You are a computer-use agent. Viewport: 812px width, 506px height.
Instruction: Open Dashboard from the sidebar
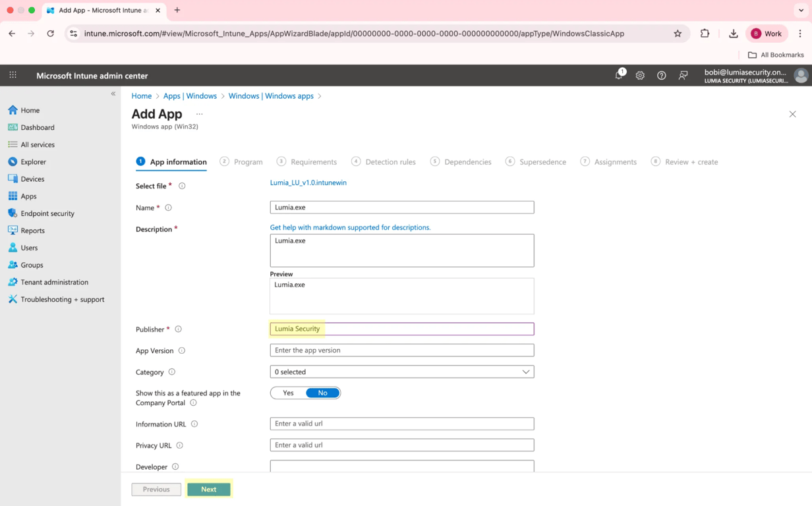point(38,127)
